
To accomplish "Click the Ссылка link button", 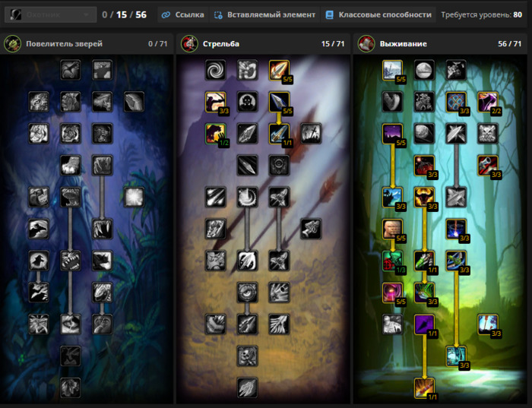I will 183,15.
